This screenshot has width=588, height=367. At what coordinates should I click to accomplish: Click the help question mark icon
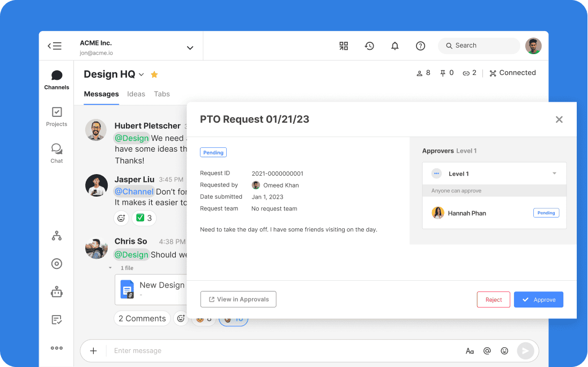[x=421, y=46]
